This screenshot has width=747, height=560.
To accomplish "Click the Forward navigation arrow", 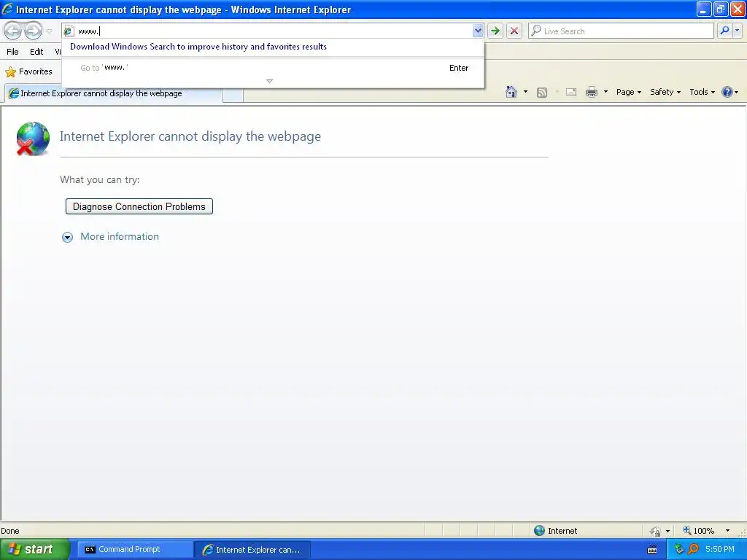I will pyautogui.click(x=33, y=31).
